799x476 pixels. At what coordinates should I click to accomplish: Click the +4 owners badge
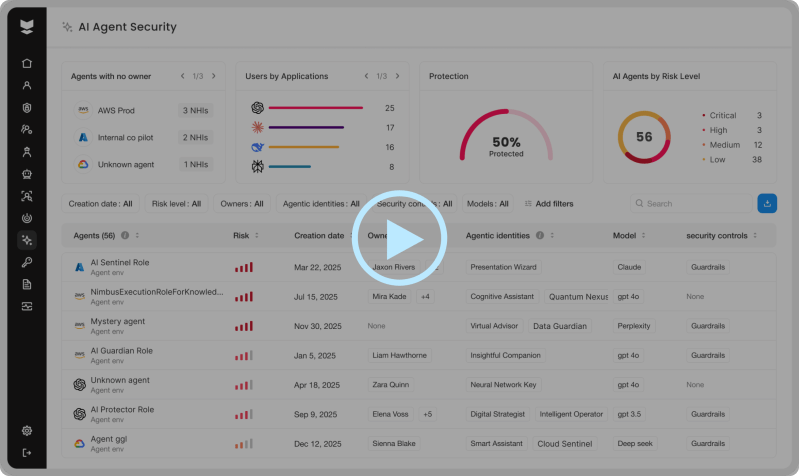pyautogui.click(x=425, y=297)
